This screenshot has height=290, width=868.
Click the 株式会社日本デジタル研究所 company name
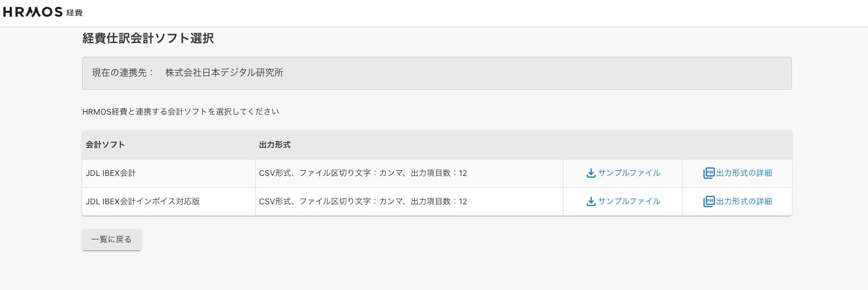(x=224, y=73)
